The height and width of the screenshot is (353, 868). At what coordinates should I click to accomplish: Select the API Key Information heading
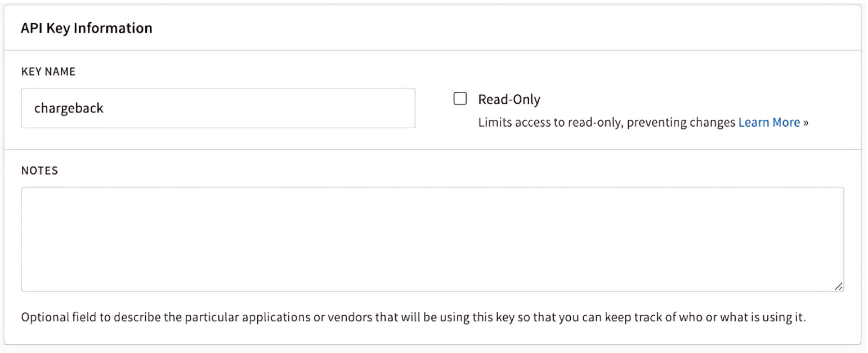click(87, 28)
